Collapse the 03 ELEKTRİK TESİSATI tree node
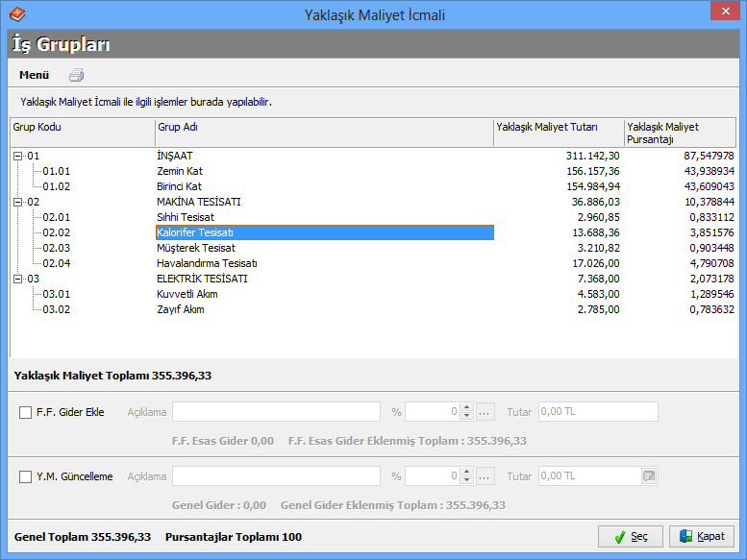This screenshot has height=560, width=747. pos(18,279)
